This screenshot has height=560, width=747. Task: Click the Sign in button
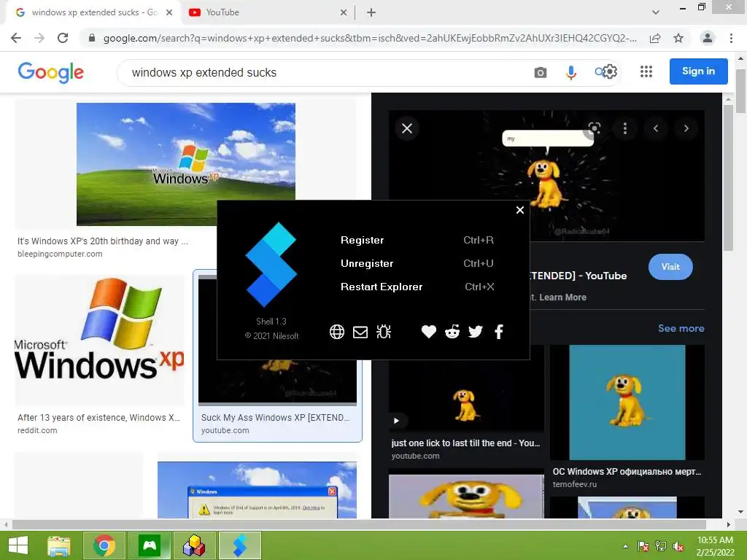tap(698, 71)
